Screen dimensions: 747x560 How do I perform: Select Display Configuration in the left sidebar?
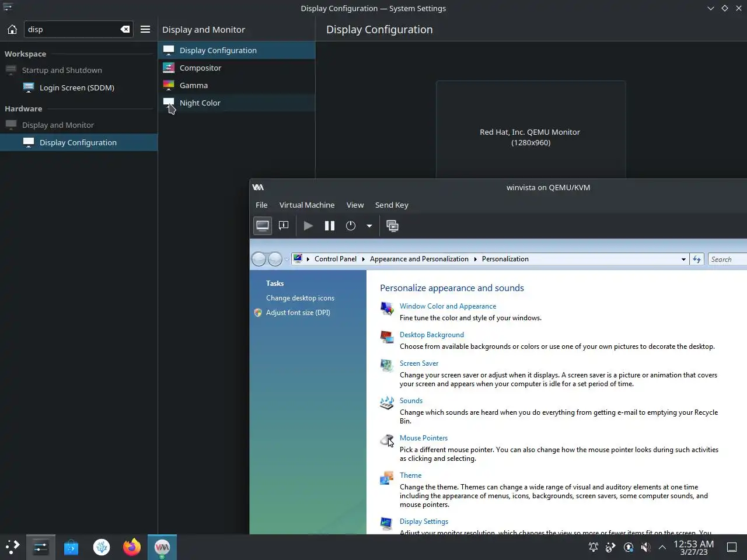[x=79, y=142]
